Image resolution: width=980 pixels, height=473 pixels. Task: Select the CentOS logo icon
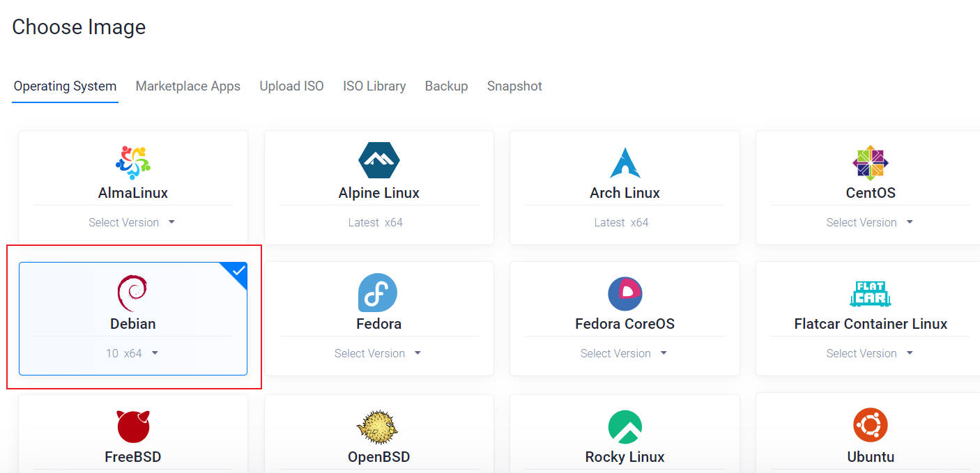click(870, 162)
